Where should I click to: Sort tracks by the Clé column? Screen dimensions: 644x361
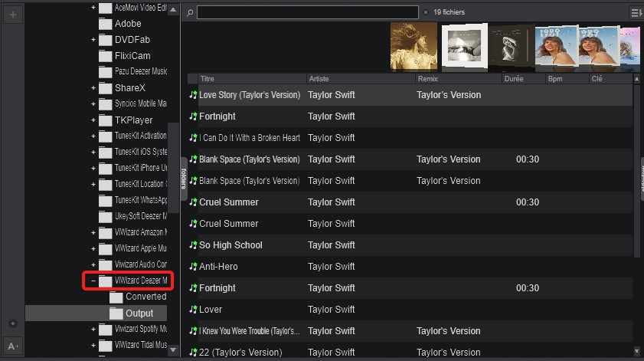point(611,78)
